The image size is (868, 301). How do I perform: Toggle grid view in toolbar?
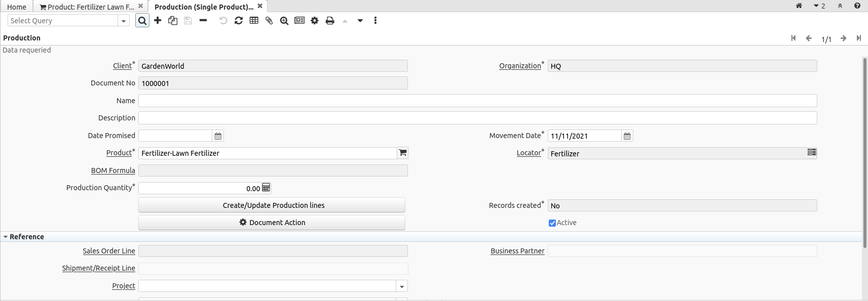pos(254,21)
